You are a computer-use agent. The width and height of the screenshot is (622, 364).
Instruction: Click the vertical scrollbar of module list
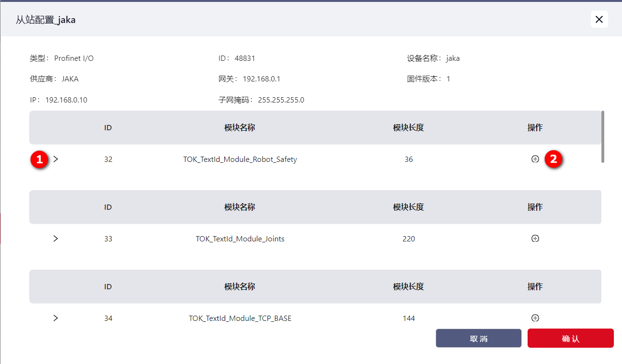(x=602, y=136)
